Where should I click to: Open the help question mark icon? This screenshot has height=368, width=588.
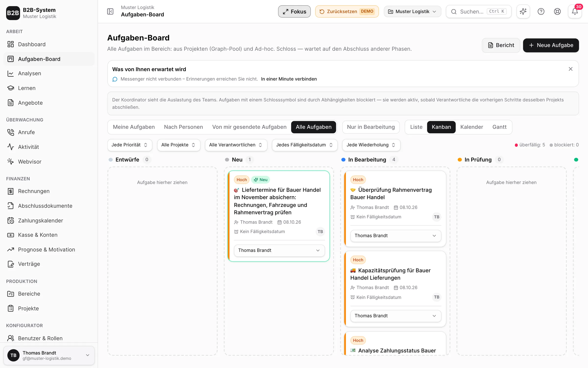click(541, 12)
